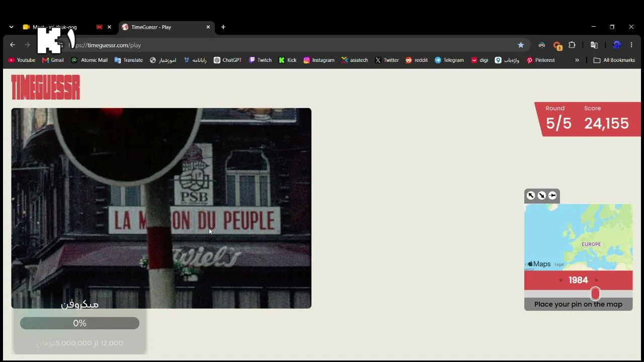The height and width of the screenshot is (362, 644).
Task: Open the Chrome three-dot menu
Action: pyautogui.click(x=631, y=45)
